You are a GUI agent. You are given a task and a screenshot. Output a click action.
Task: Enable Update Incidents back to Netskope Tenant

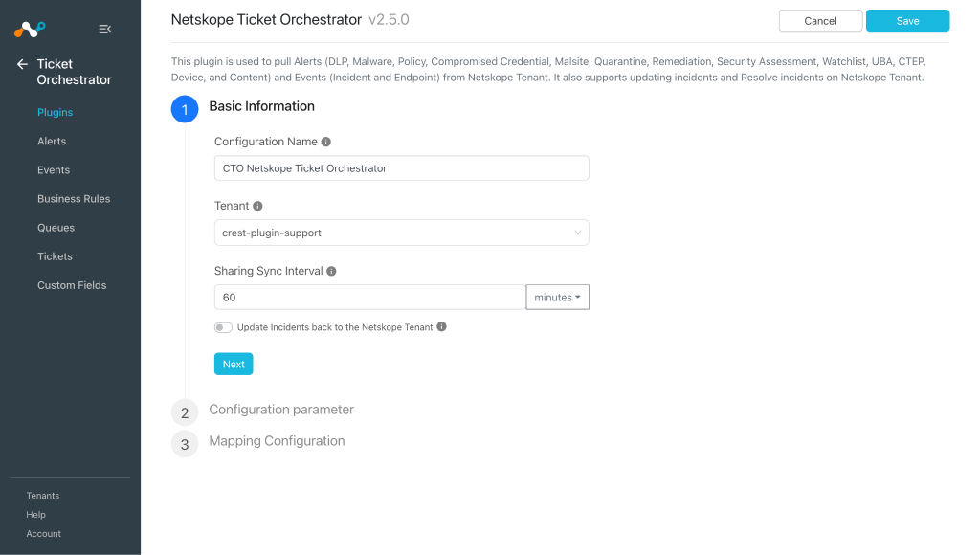(x=223, y=327)
